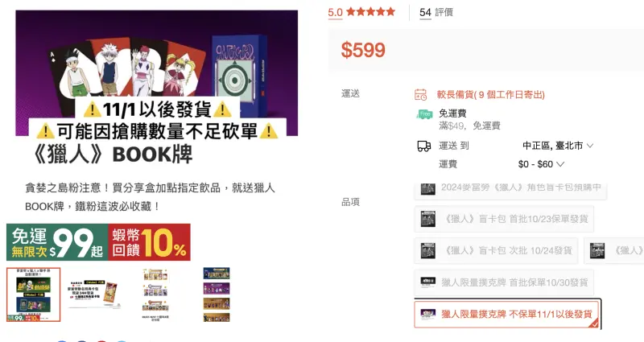Select the fourth thumbnail with dark banners

(x=217, y=295)
